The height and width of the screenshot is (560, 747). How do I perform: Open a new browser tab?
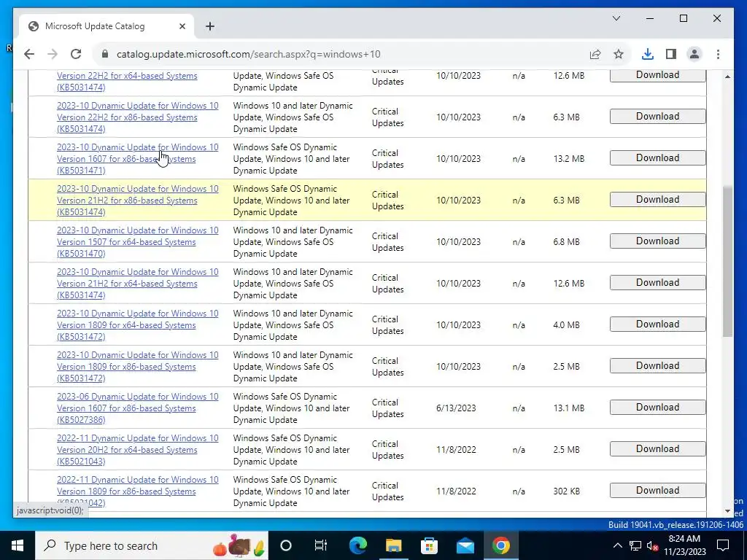click(x=210, y=26)
